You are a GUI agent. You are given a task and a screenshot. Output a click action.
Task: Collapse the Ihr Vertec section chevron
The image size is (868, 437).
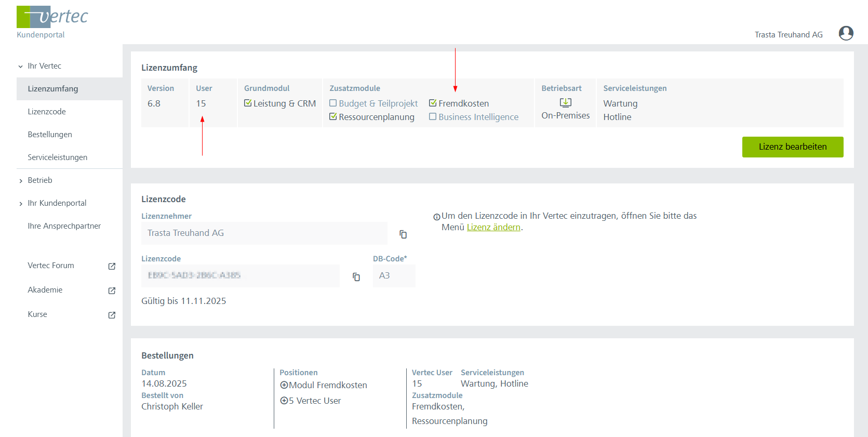[x=21, y=67]
